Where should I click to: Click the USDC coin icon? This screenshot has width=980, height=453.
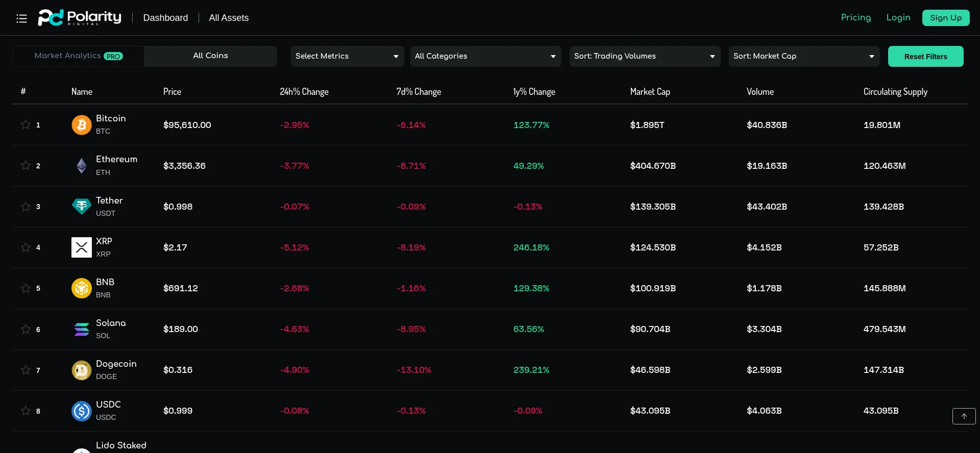(82, 411)
